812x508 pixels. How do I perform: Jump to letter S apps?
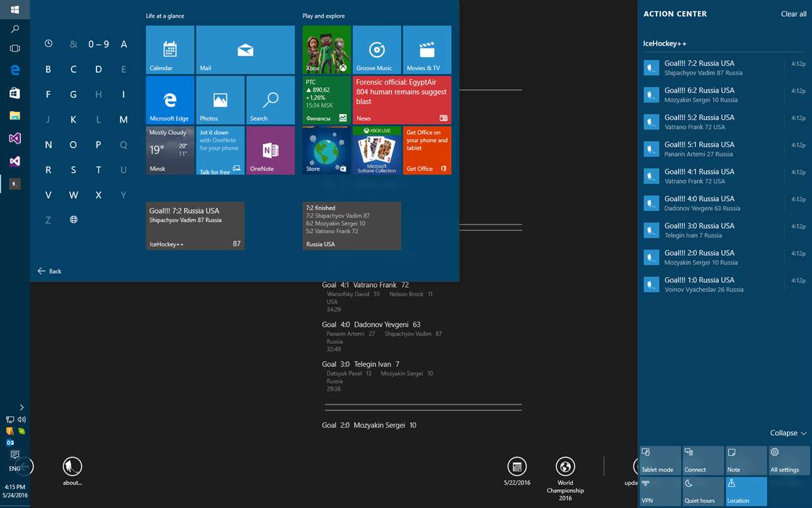(73, 169)
